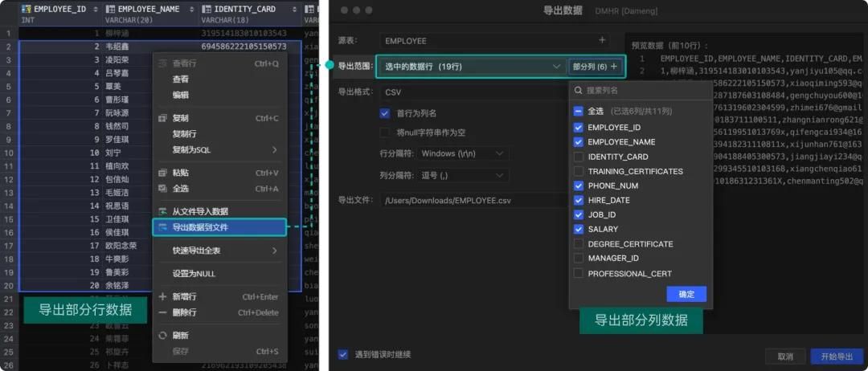Check the DEGREE_CERTIFICATE column checkbox

point(578,244)
